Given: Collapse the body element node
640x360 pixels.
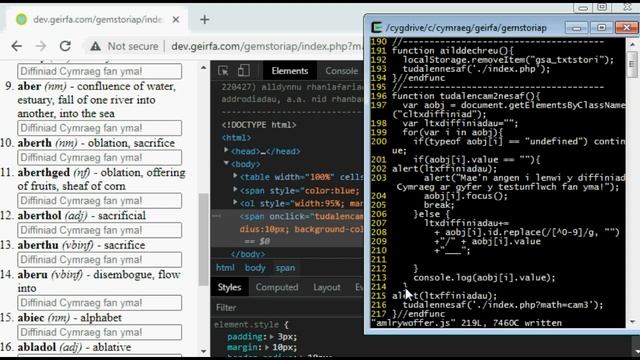Looking at the screenshot, I should (x=226, y=164).
